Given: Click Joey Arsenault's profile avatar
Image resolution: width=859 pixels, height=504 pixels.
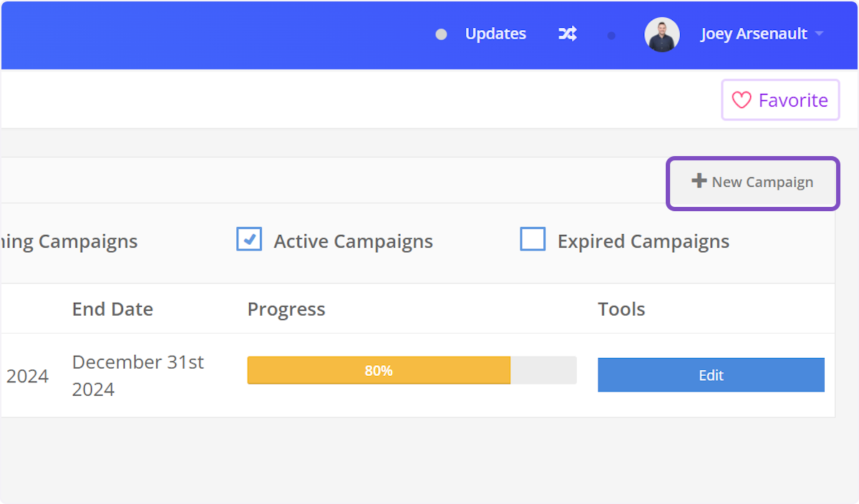Looking at the screenshot, I should pos(661,34).
